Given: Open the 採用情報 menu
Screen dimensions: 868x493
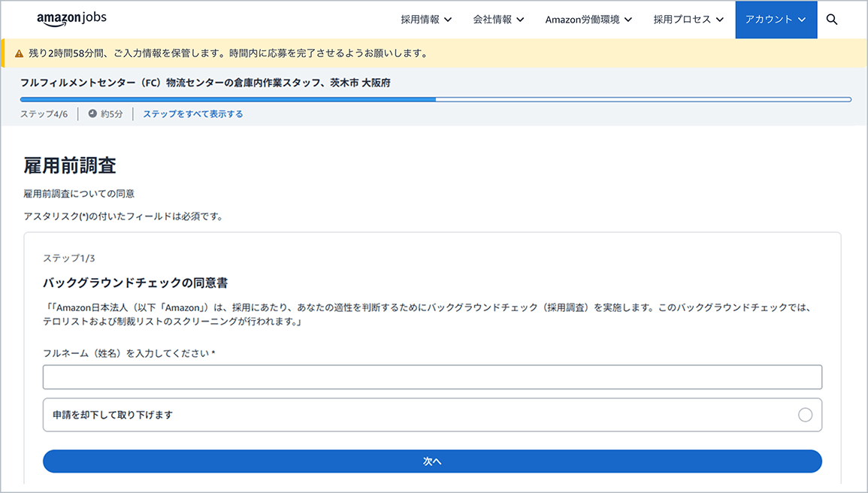Looking at the screenshot, I should tap(426, 20).
